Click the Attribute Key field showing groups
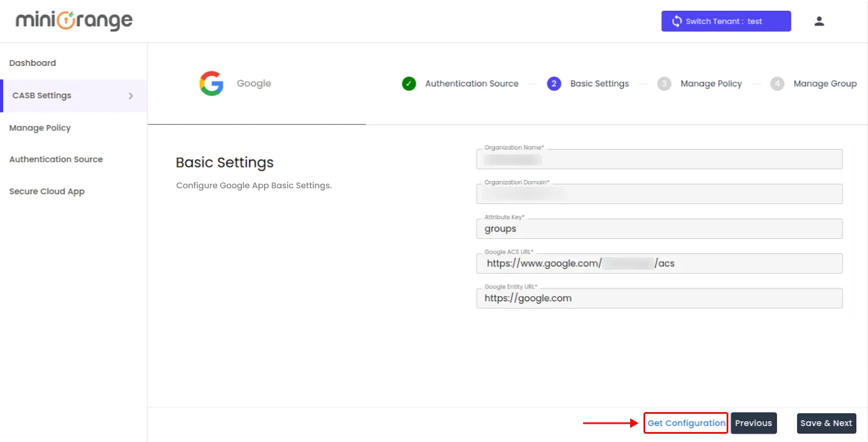Viewport: 868px width, 442px height. point(658,228)
